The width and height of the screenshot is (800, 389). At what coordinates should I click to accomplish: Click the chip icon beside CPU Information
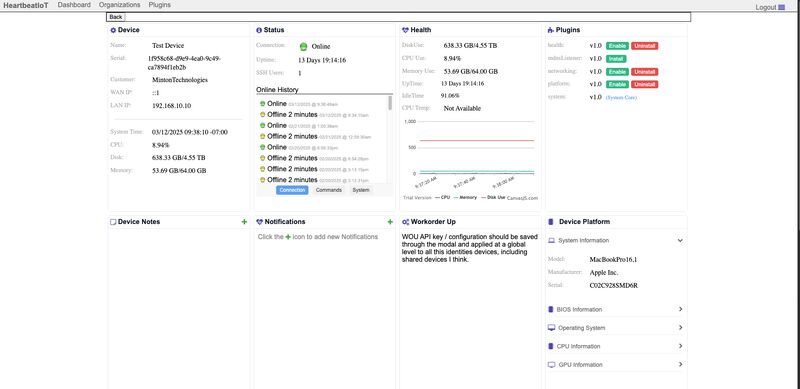click(x=551, y=346)
